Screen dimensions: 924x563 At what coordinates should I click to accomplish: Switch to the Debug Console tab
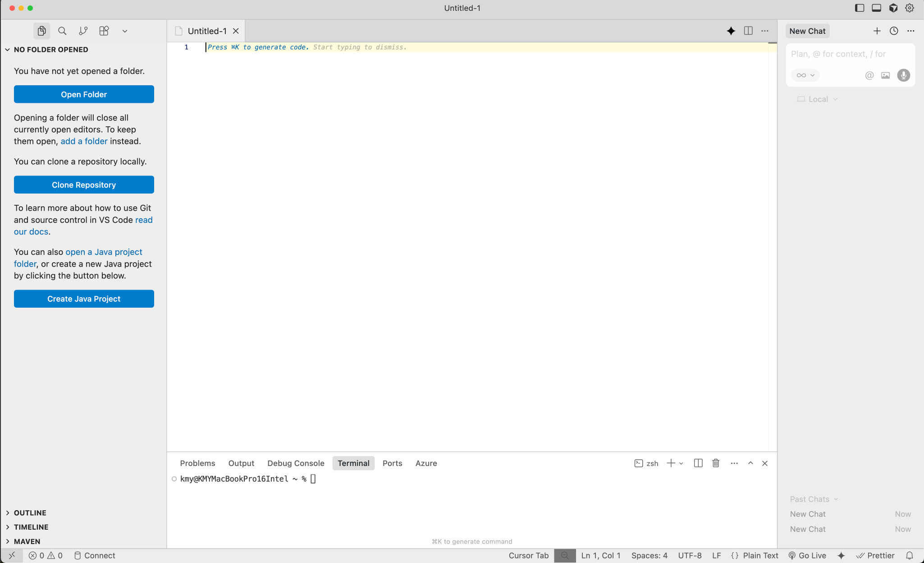pyautogui.click(x=296, y=463)
